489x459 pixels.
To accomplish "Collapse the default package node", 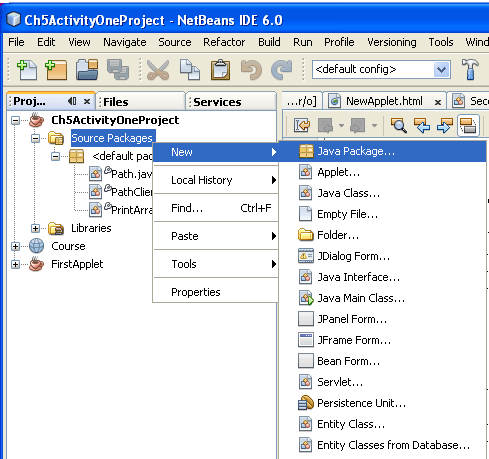I will 56,156.
